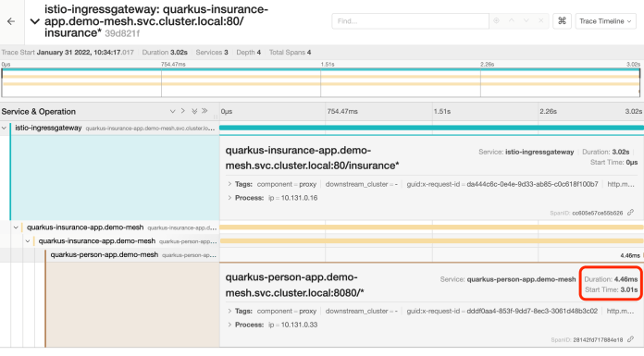Open keyboard shortcuts command button
Image resolution: width=644 pixels, height=356 pixels.
tap(562, 21)
